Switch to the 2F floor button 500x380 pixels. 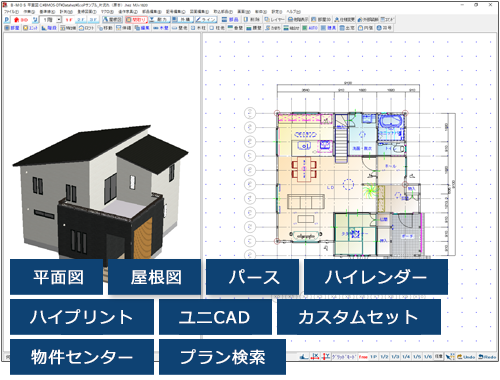[x=81, y=20]
